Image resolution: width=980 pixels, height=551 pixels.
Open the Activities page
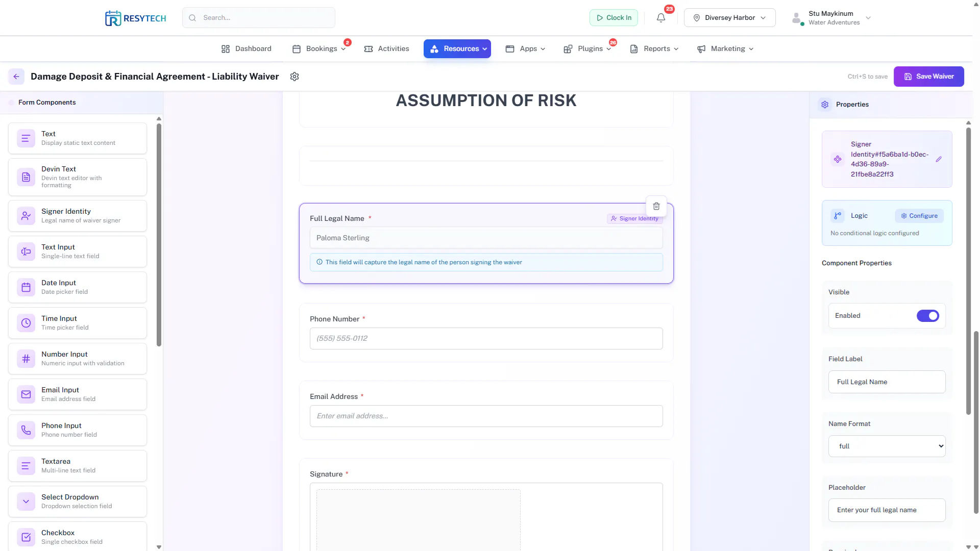(x=386, y=49)
